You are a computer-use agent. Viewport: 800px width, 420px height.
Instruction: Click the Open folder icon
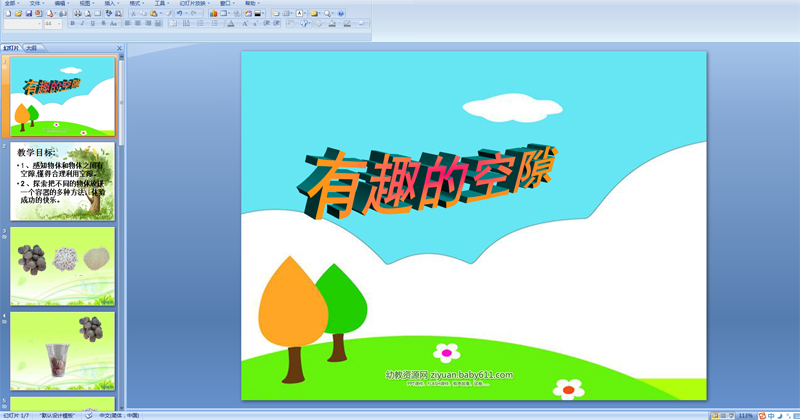tap(18, 14)
